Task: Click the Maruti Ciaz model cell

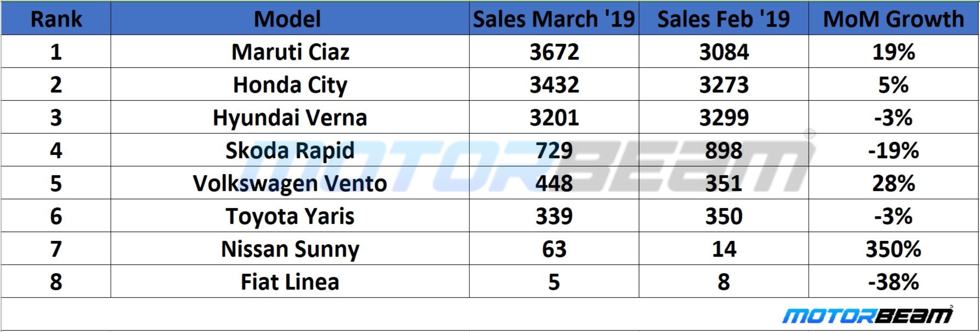Action: click(290, 52)
